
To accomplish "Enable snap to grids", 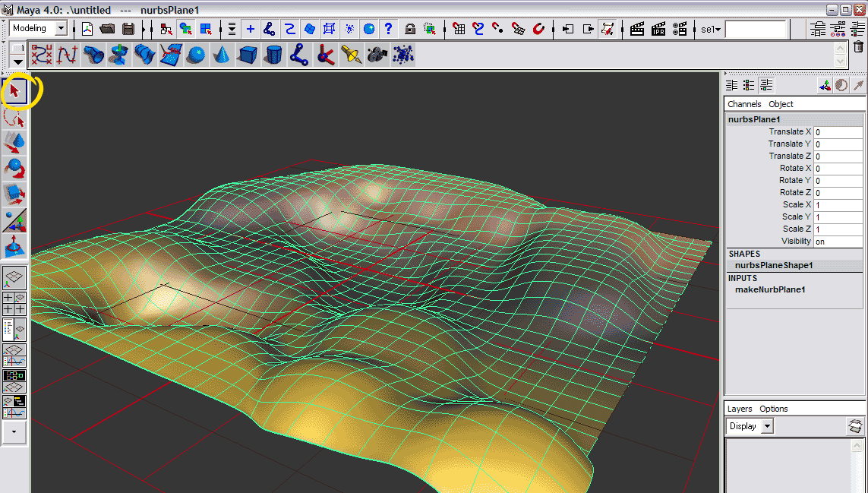I will point(459,29).
